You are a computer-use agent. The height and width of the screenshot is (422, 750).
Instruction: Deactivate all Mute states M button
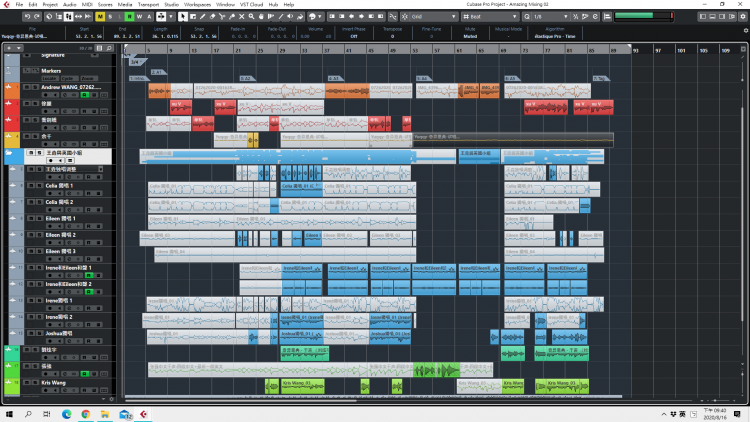(x=100, y=17)
